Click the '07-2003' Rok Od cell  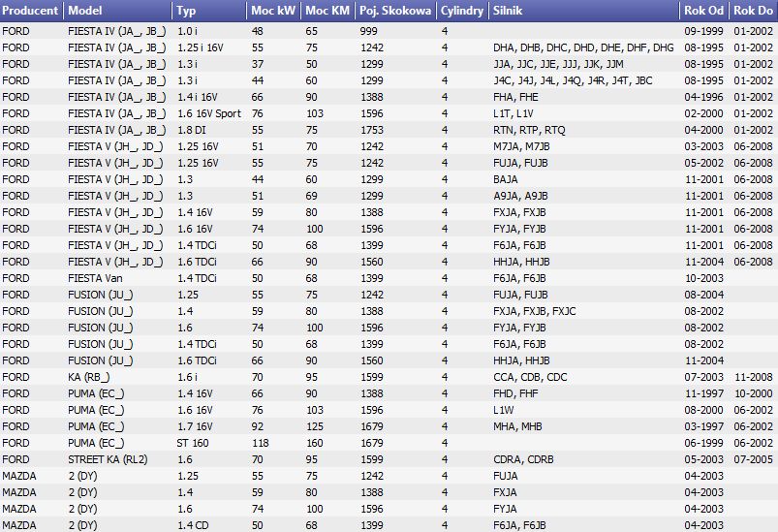[x=704, y=377]
